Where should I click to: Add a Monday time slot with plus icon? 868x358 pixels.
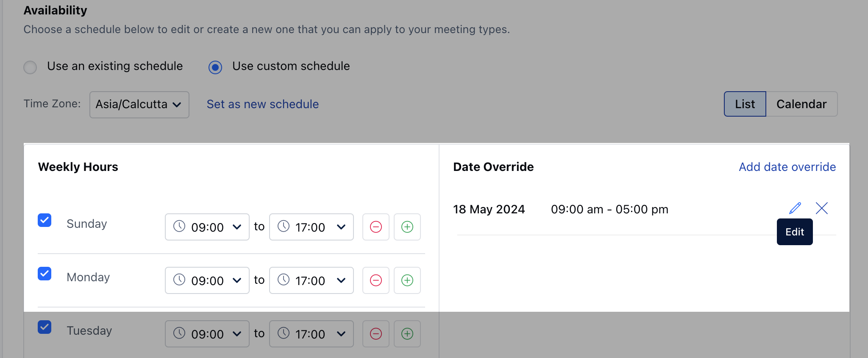tap(407, 280)
